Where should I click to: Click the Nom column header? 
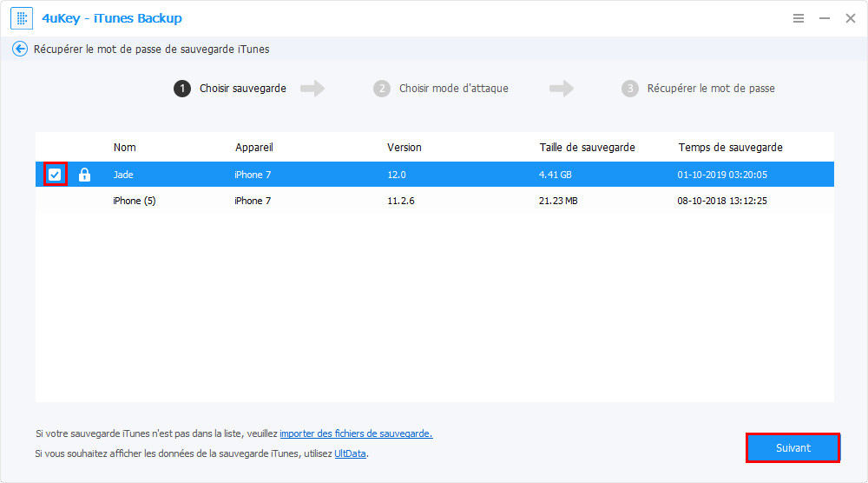pyautogui.click(x=124, y=148)
